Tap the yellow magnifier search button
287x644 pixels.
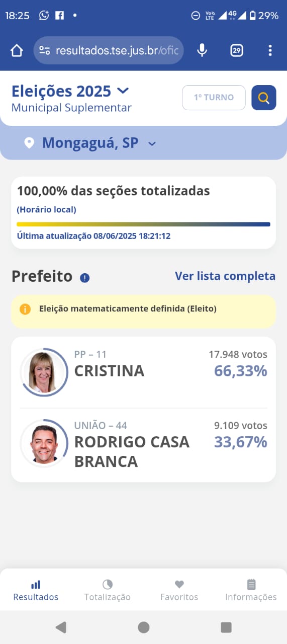(x=264, y=98)
